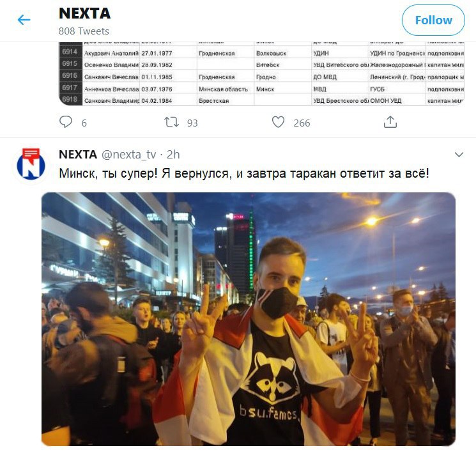Share the tweet via the upload icon
Viewport: 476px width, 471px height.
tap(390, 122)
